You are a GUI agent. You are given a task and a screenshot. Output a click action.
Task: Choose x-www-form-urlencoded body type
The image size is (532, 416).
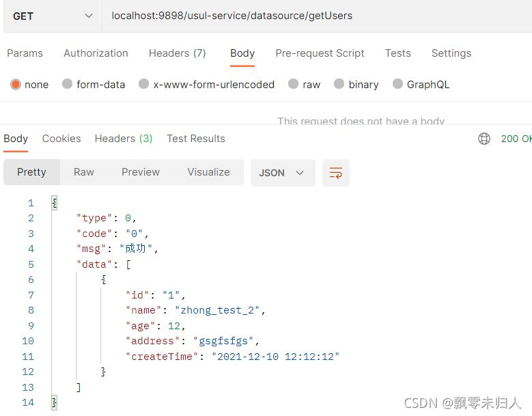tap(144, 84)
